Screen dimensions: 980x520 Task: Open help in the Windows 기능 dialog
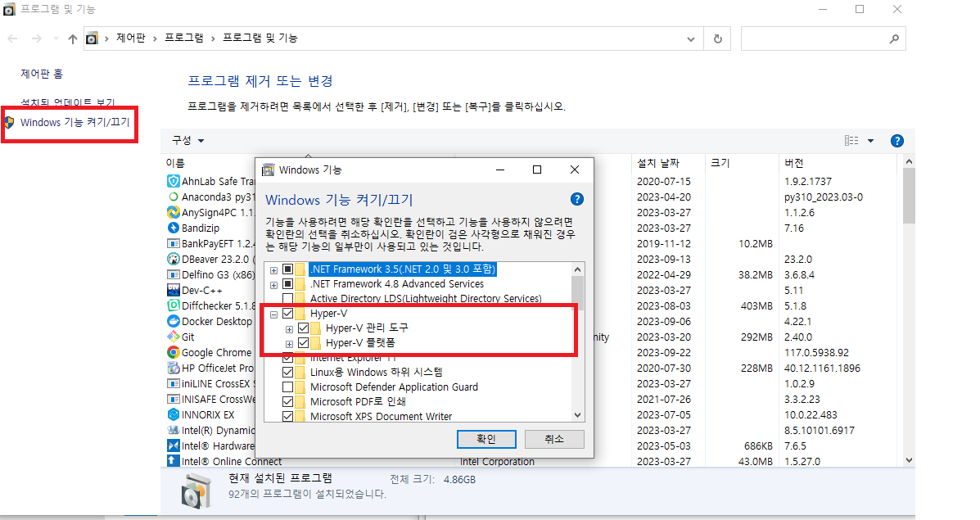[577, 199]
